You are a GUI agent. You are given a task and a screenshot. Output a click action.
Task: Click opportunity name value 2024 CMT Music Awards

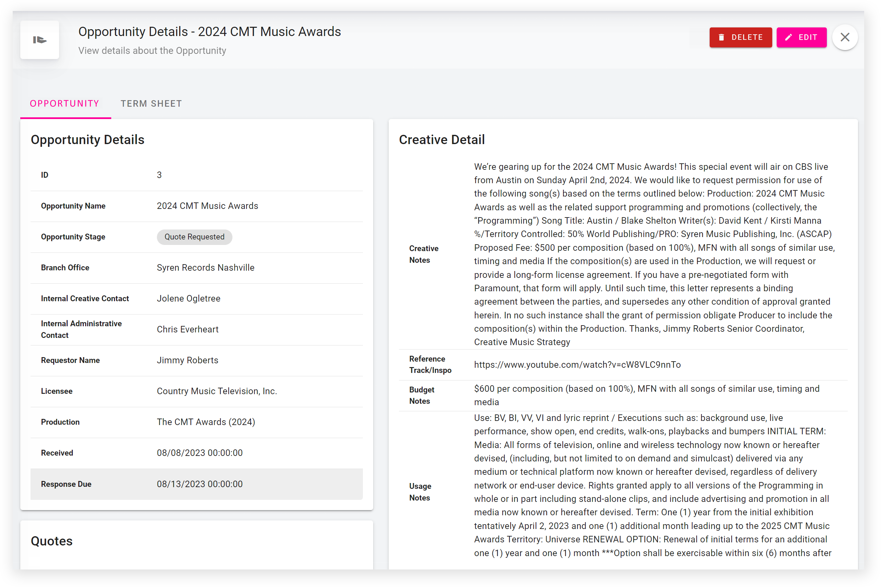click(207, 206)
